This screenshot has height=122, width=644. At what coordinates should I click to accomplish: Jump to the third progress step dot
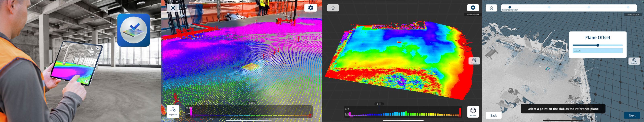(589, 7)
